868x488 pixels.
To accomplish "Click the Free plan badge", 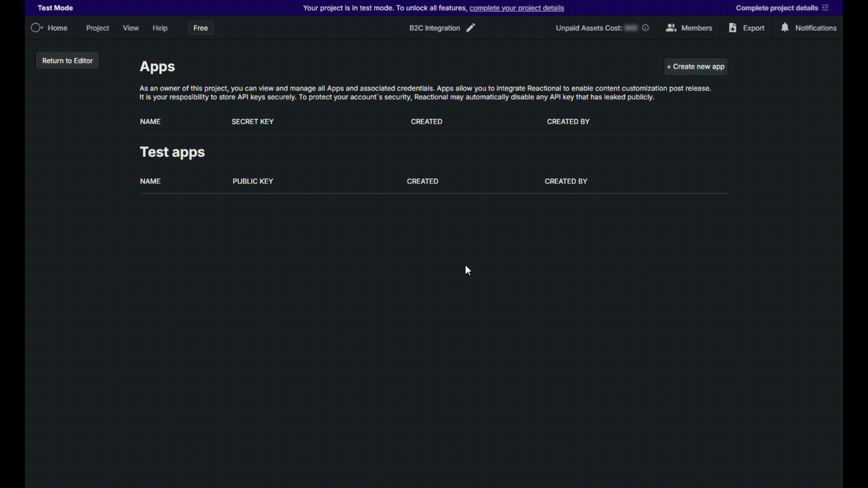I will 201,28.
